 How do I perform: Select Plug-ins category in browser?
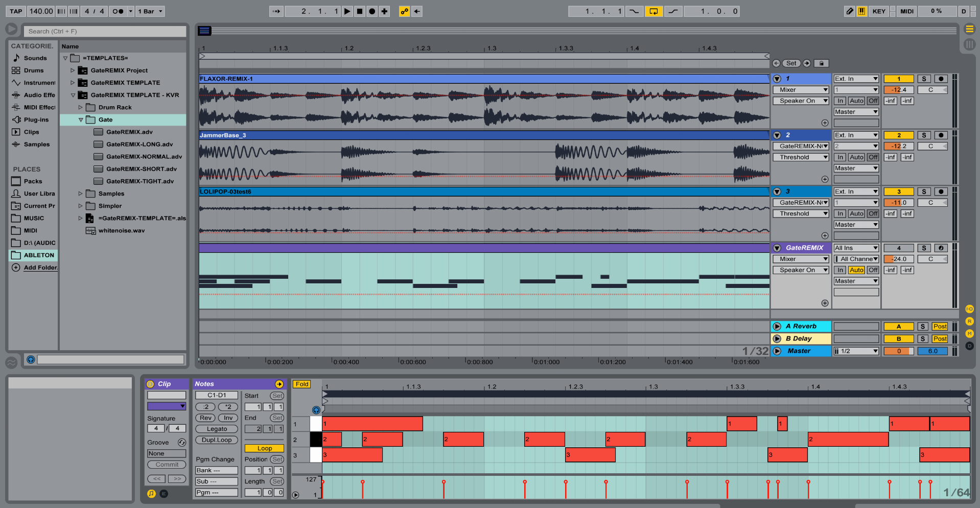[x=36, y=119]
